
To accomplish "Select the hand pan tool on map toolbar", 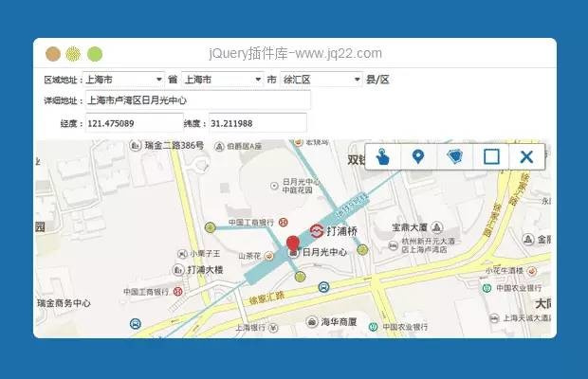I will click(x=383, y=156).
